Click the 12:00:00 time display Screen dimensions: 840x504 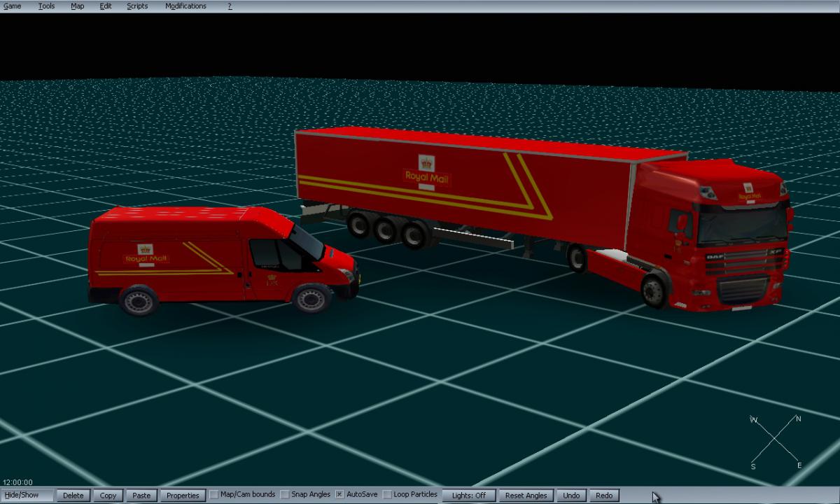17,482
